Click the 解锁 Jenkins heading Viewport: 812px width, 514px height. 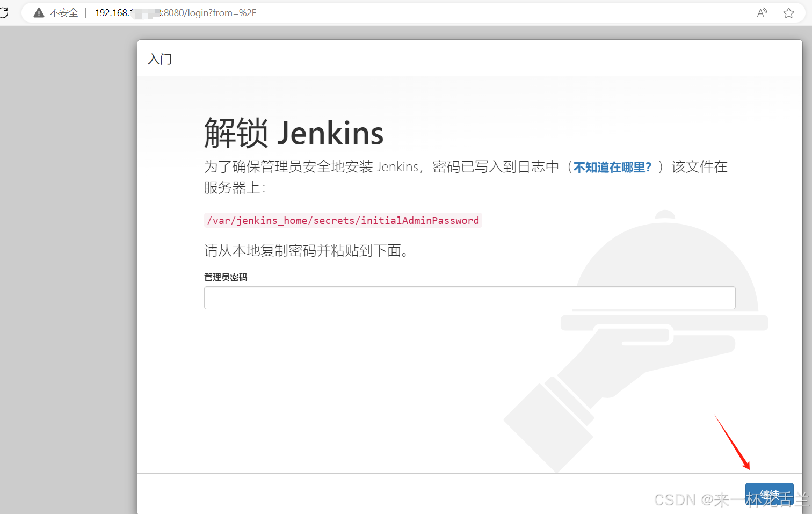pos(294,133)
